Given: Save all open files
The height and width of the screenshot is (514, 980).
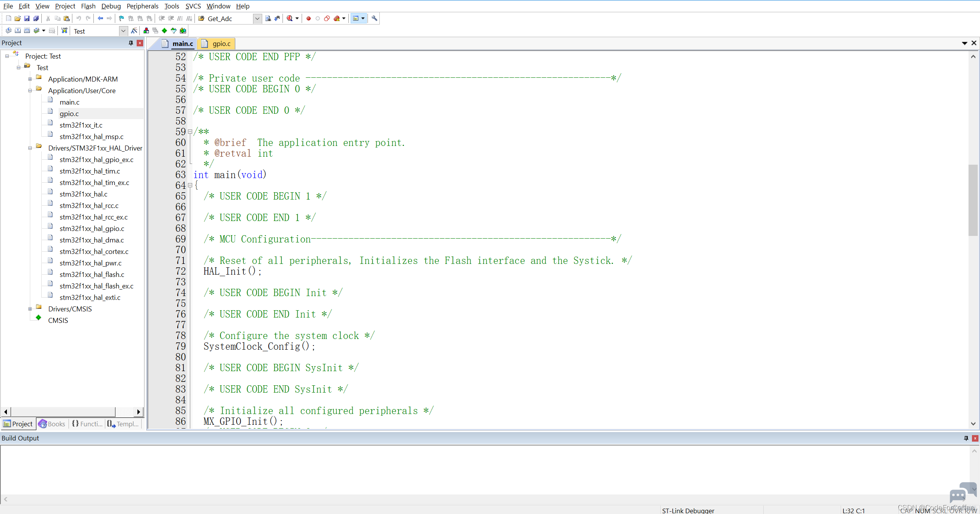Looking at the screenshot, I should [36, 18].
